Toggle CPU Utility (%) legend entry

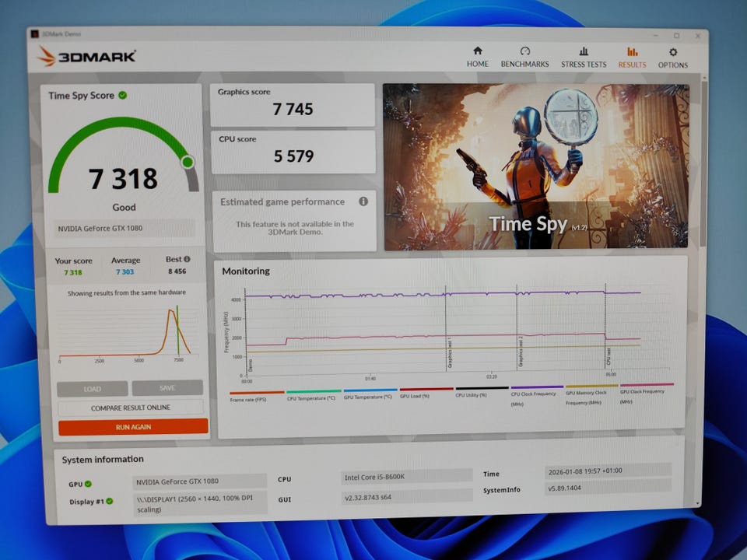(482, 392)
